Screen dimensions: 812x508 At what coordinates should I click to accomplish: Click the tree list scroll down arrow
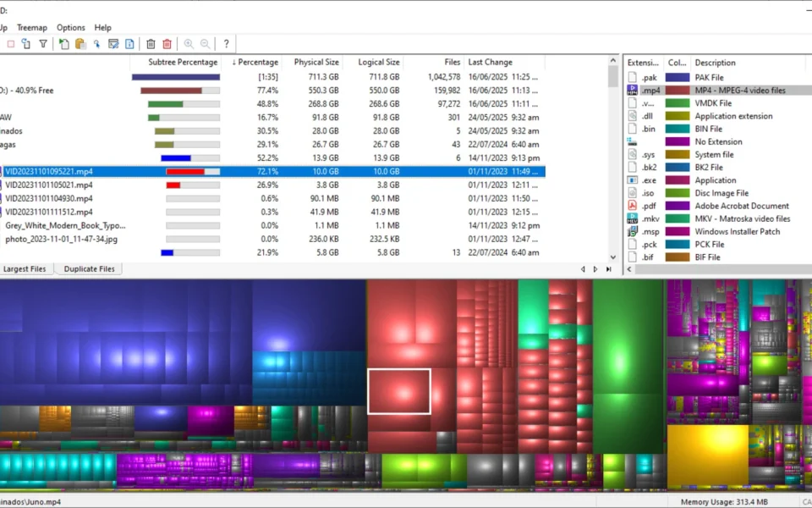click(x=613, y=257)
